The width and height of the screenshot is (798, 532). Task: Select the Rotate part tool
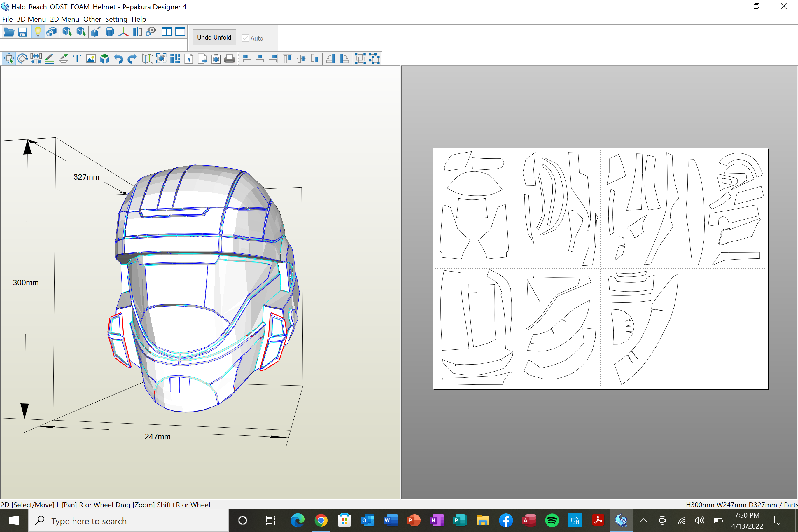pyautogui.click(x=22, y=59)
